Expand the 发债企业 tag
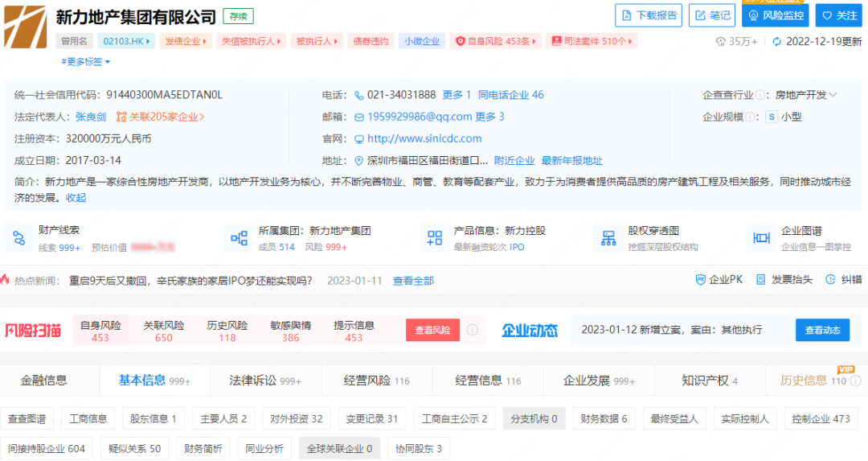Viewport: 868px width, 461px height. pyautogui.click(x=186, y=41)
